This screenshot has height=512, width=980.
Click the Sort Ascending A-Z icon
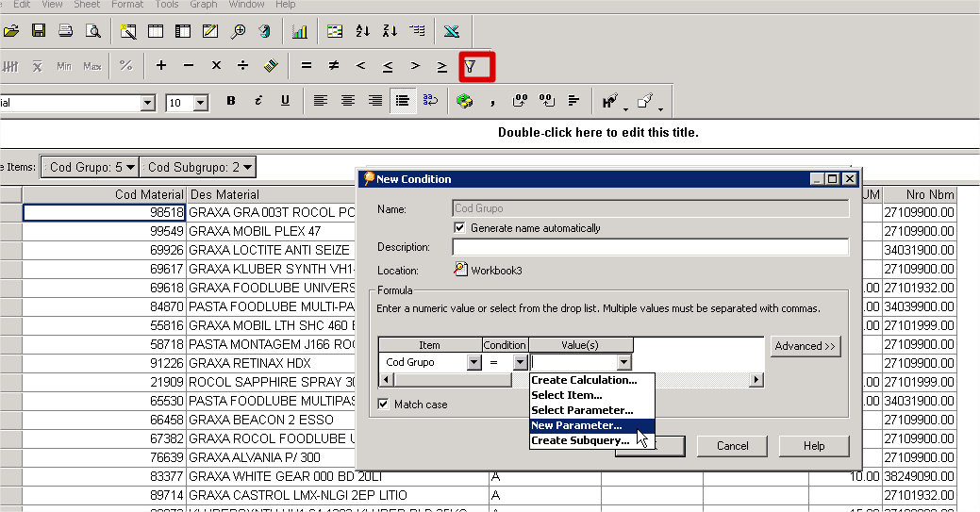pos(363,30)
